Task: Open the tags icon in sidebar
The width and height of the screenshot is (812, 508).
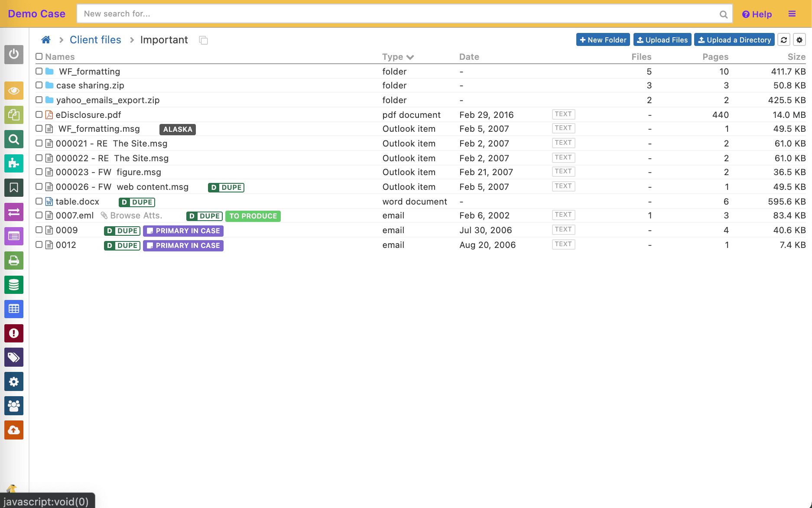Action: point(14,358)
